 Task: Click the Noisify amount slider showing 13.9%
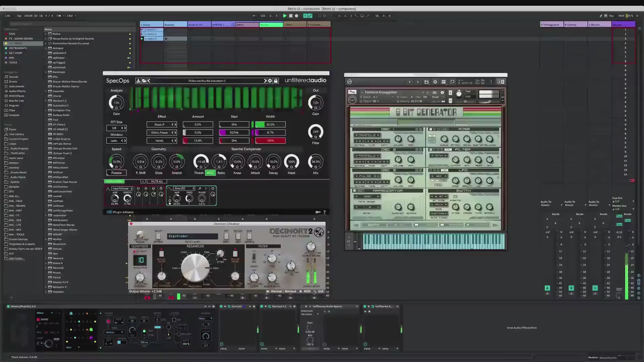click(198, 140)
